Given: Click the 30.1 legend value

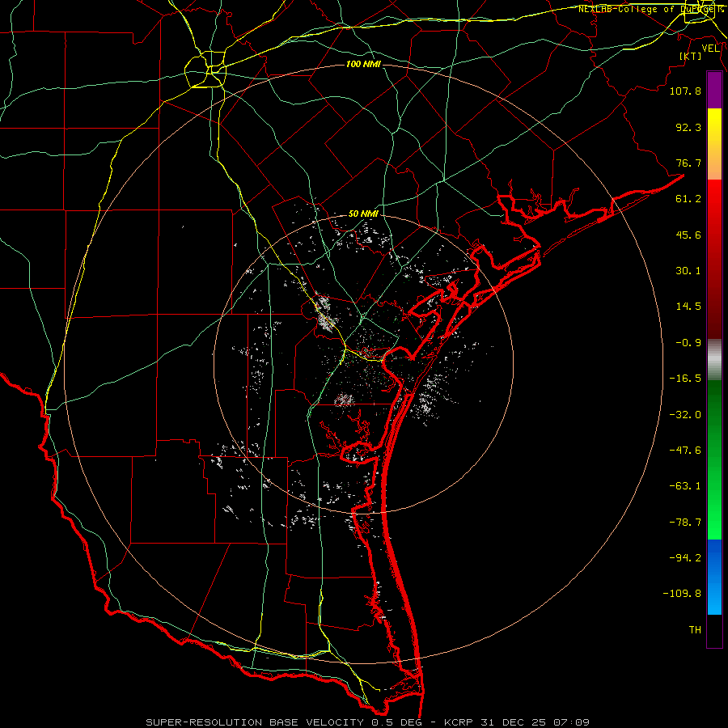Looking at the screenshot, I should tap(688, 271).
